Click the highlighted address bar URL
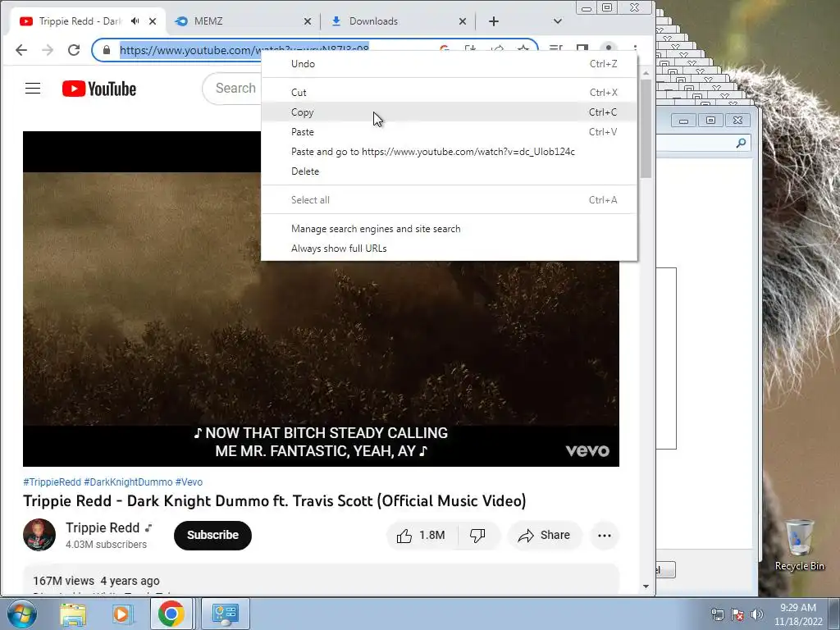The image size is (840, 630). pyautogui.click(x=244, y=50)
